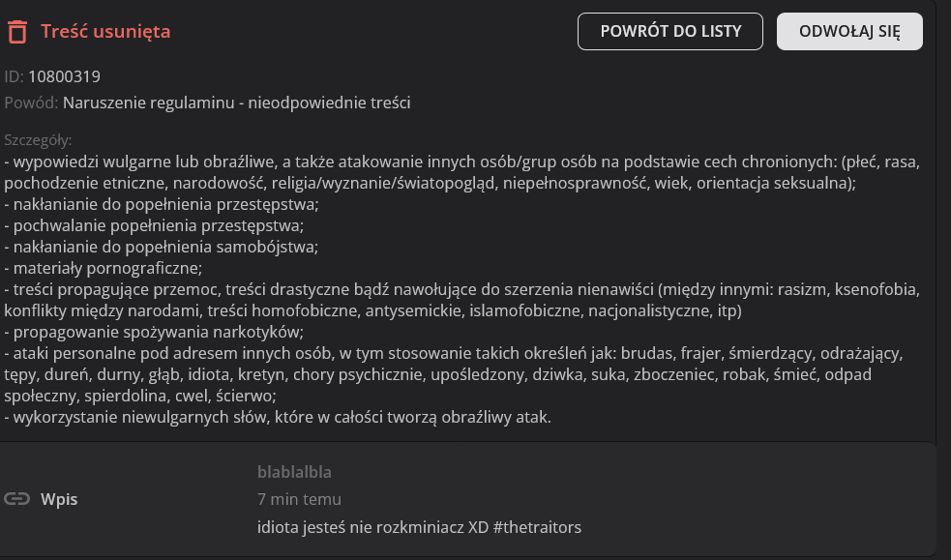Click the pochwalanie popełnienia przestępstwa line

[154, 226]
